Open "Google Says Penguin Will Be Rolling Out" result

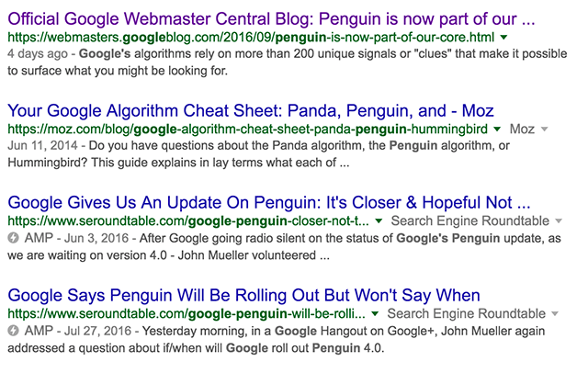pos(243,295)
